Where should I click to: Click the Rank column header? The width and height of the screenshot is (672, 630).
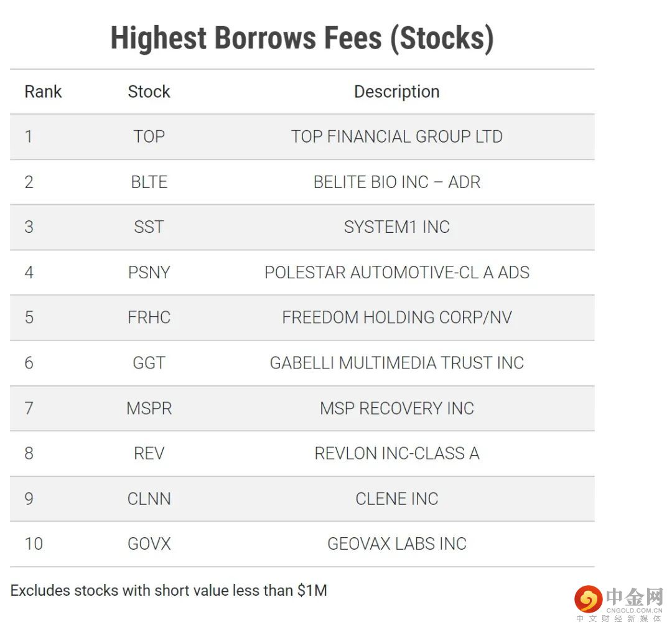(43, 92)
